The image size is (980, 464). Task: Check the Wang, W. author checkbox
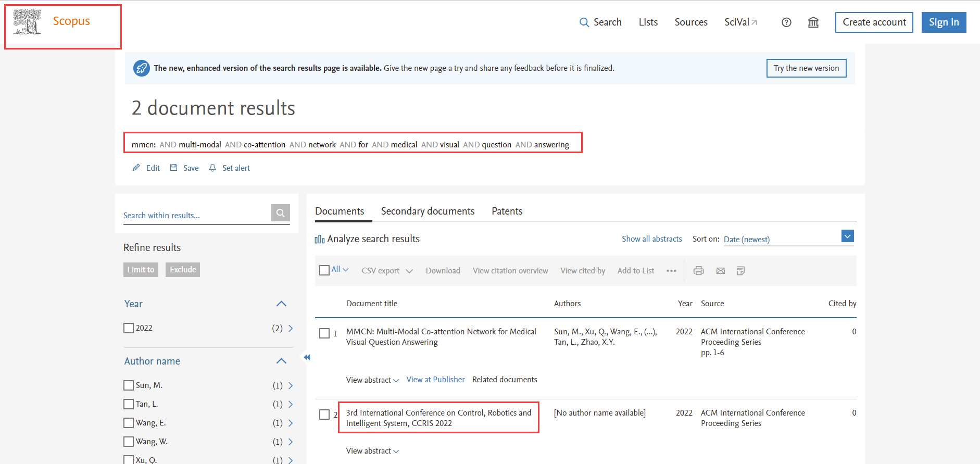[x=129, y=442]
